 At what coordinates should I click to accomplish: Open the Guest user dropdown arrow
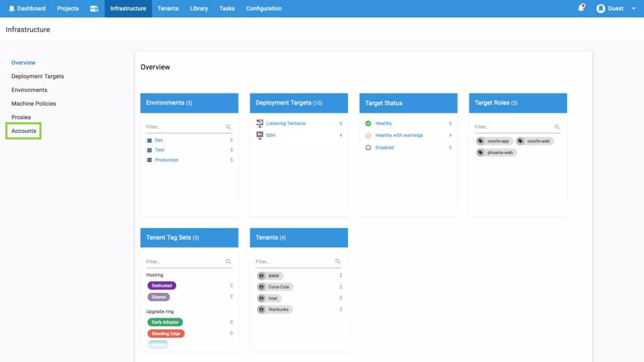point(634,8)
